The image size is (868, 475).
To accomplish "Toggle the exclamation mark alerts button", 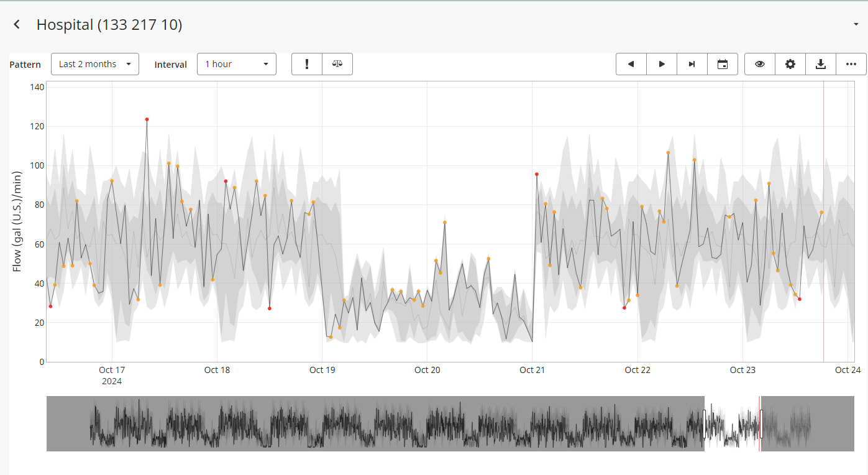I will pos(307,64).
